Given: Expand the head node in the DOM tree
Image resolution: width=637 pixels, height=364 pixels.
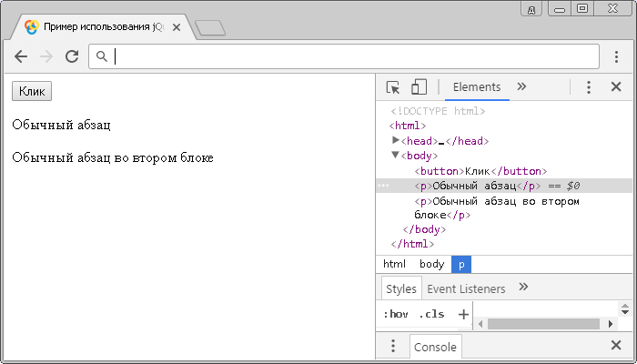Looking at the screenshot, I should pyautogui.click(x=395, y=140).
